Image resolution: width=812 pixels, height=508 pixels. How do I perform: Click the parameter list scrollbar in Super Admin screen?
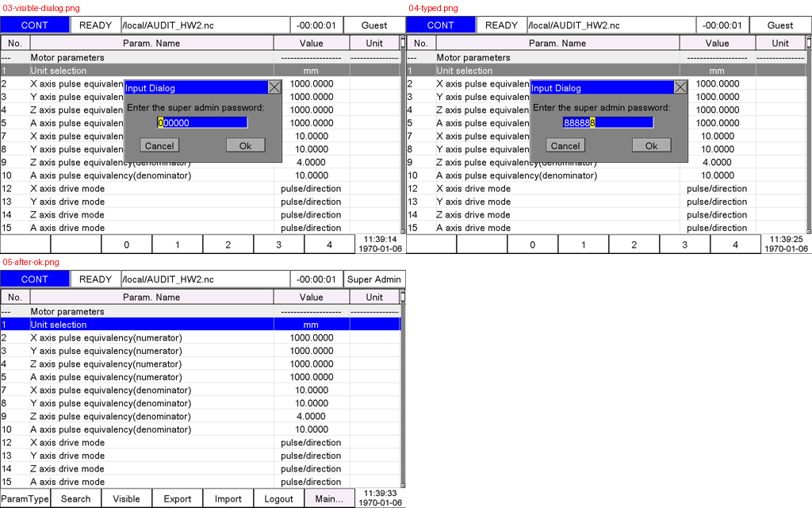pos(403,389)
